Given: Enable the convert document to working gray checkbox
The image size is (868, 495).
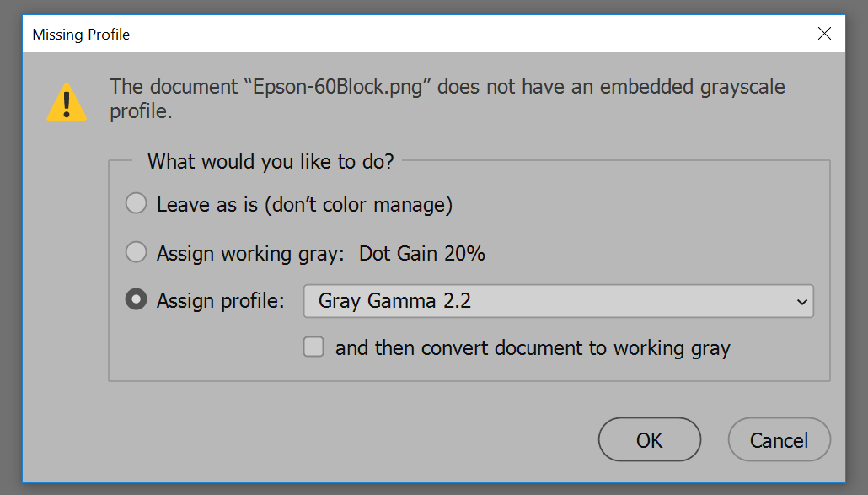Looking at the screenshot, I should (313, 347).
